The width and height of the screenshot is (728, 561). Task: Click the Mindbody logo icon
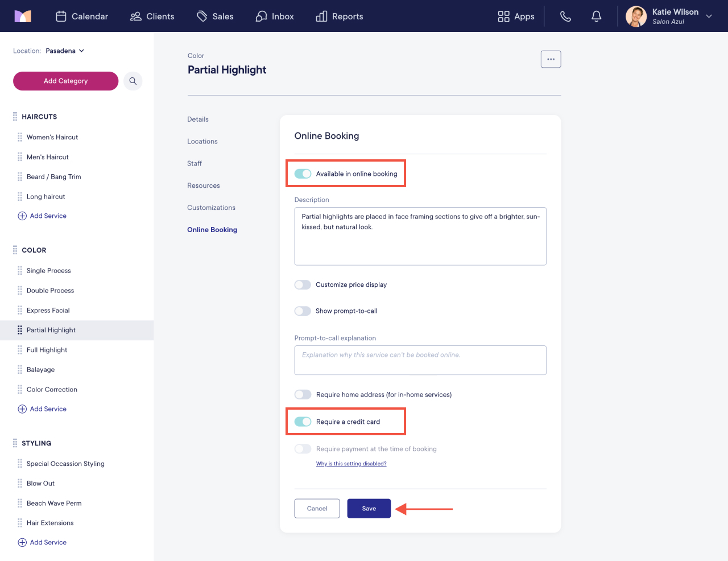pos(23,16)
